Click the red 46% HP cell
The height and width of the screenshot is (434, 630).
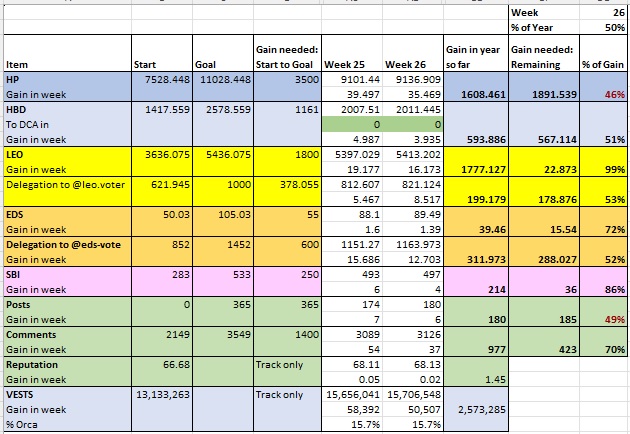click(x=603, y=94)
